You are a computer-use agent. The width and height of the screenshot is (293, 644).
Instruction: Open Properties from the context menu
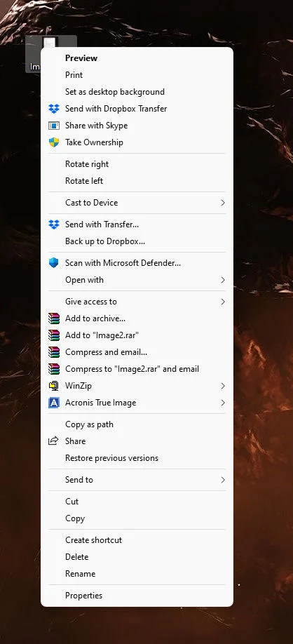point(137,596)
